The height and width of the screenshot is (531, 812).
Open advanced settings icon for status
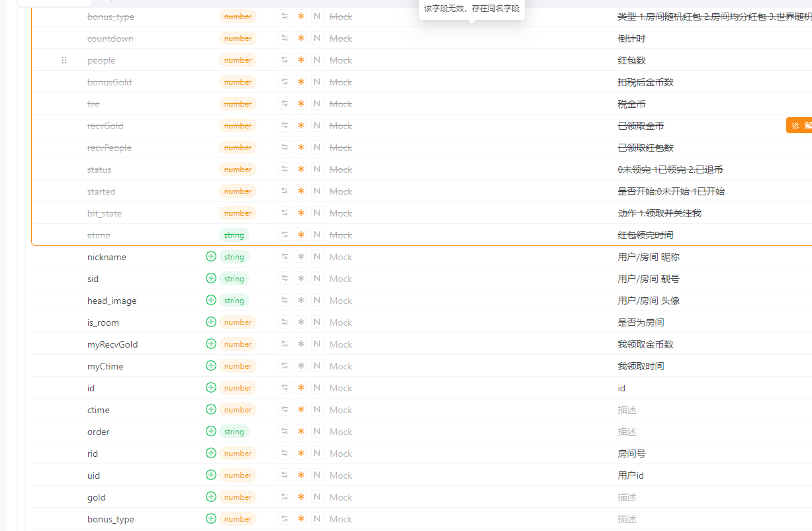(x=285, y=169)
